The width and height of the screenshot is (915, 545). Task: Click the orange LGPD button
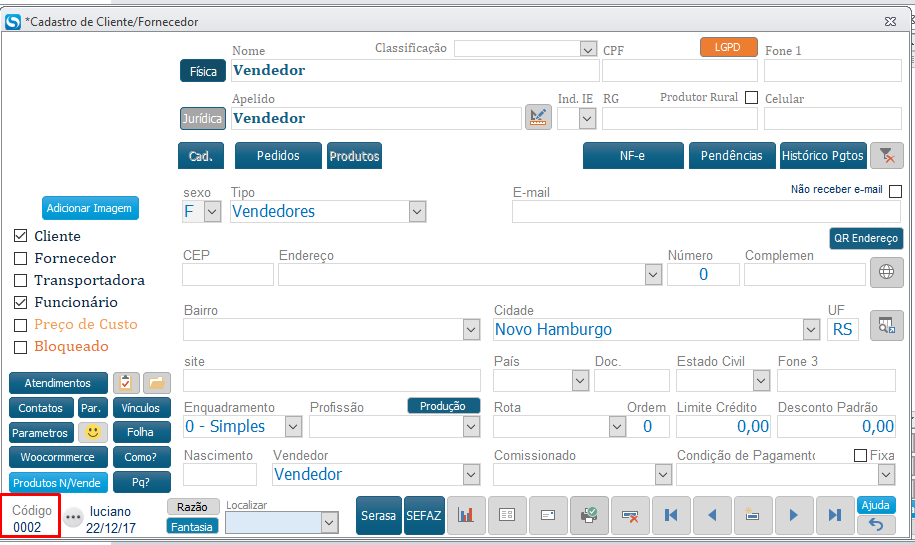(728, 47)
